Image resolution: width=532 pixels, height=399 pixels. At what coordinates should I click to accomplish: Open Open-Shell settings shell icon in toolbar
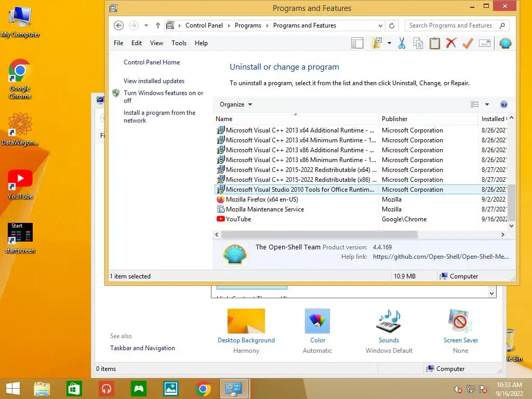(x=505, y=43)
